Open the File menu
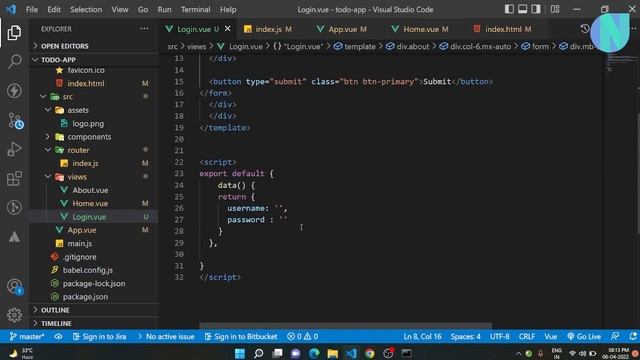Viewport: 640px width, 360px height. (x=31, y=9)
